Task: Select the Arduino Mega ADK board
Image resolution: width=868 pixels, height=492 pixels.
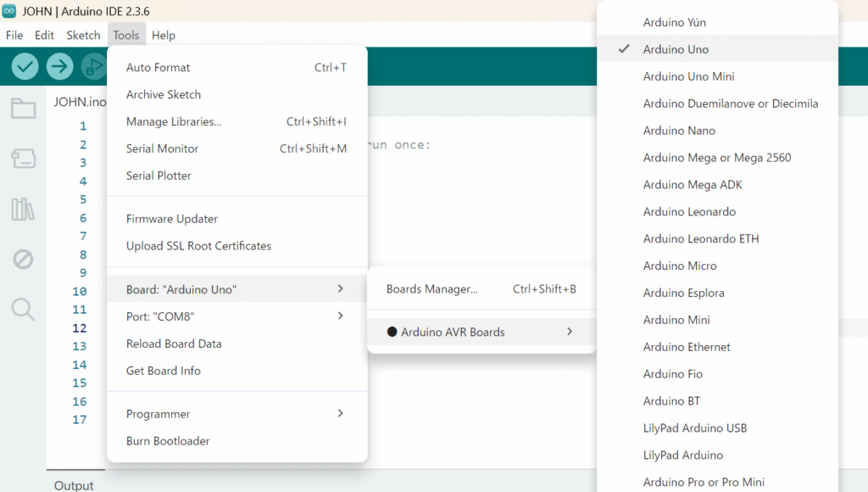Action: pyautogui.click(x=717, y=185)
